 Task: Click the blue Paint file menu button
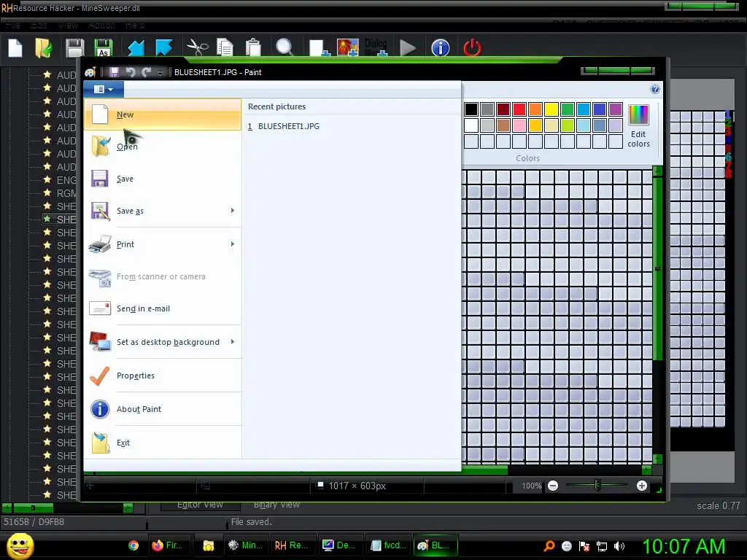click(104, 89)
